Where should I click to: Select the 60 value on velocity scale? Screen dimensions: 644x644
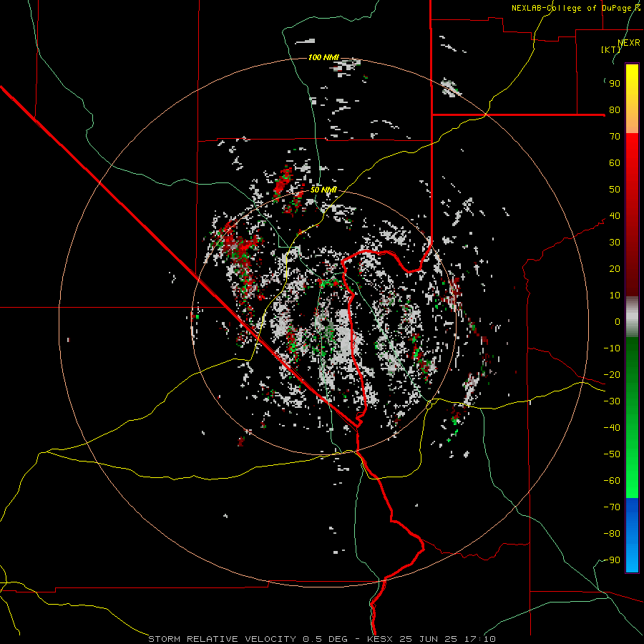pos(615,163)
